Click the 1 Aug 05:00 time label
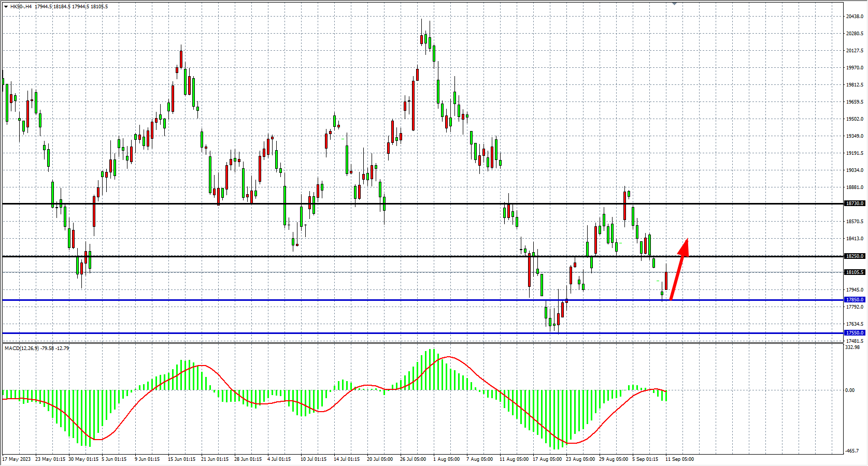The width and height of the screenshot is (868, 466). click(446, 459)
